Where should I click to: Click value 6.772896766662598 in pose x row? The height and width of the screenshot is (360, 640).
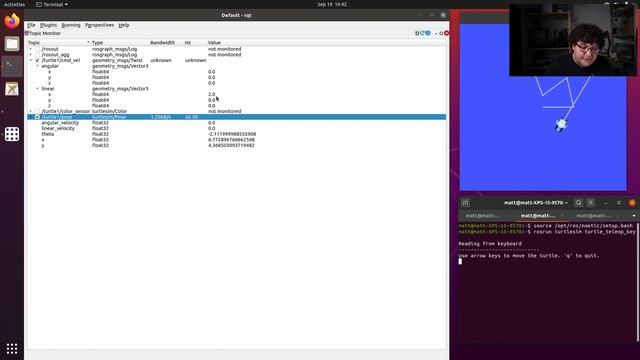[231, 140]
